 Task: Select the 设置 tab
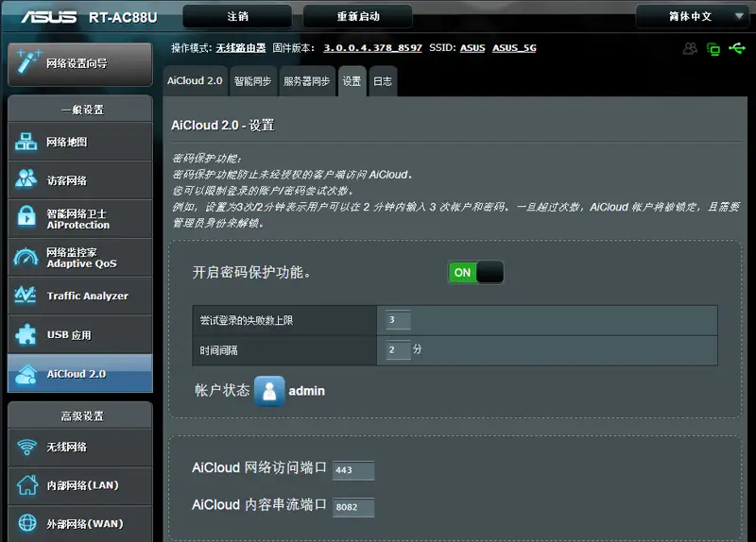pyautogui.click(x=352, y=81)
